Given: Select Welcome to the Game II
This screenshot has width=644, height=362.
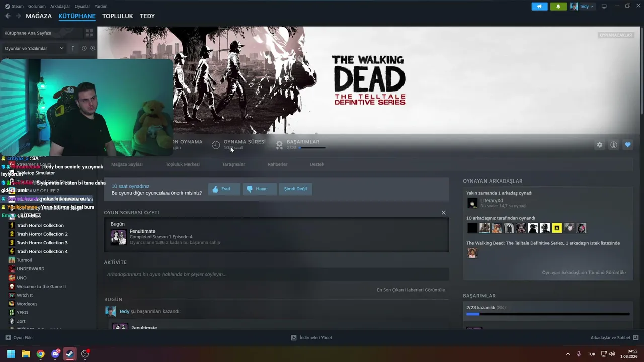Looking at the screenshot, I should (x=41, y=287).
